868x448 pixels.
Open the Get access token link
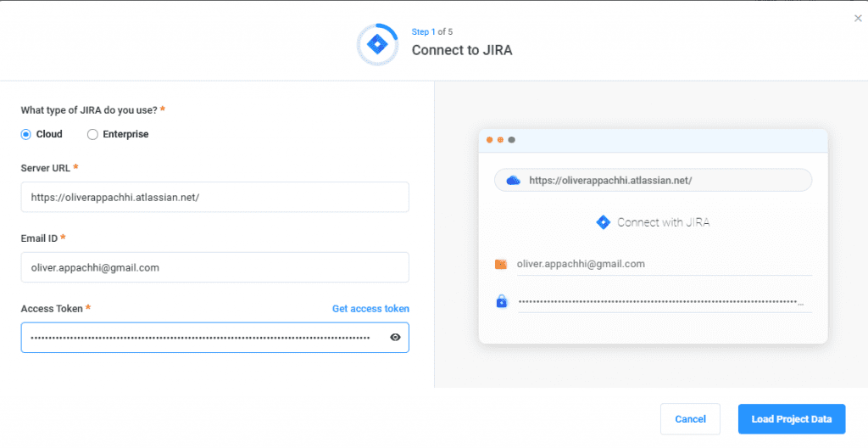[x=370, y=309]
